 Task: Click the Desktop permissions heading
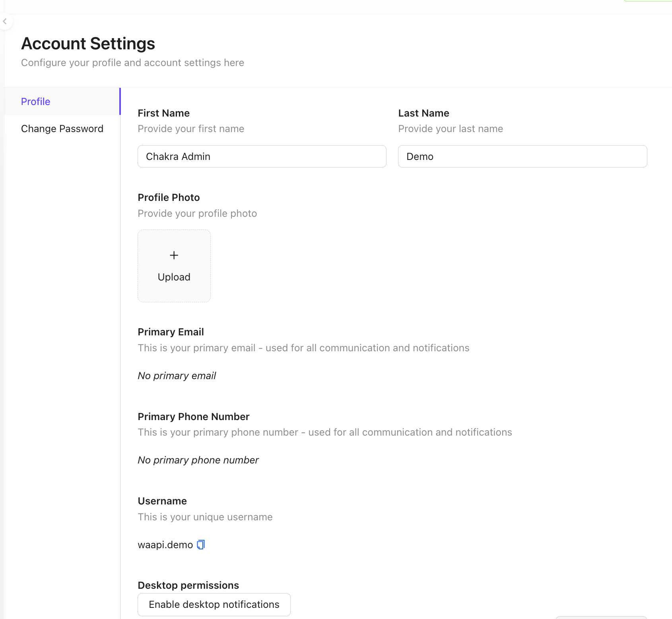click(188, 585)
